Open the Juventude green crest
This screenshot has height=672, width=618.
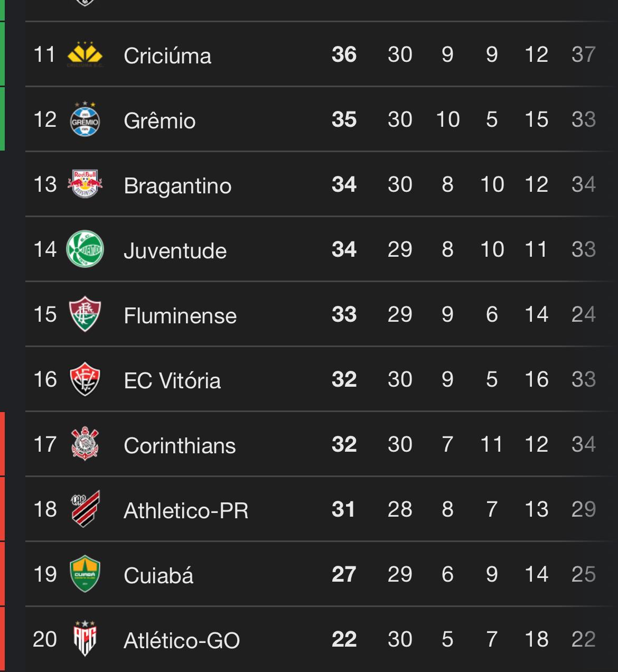85,249
